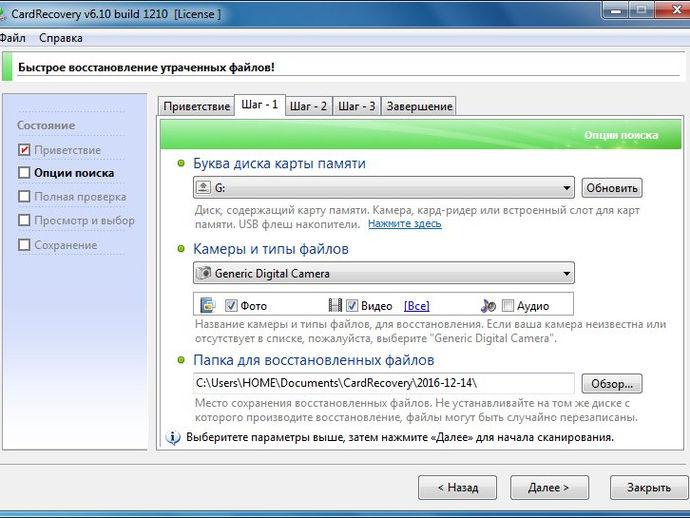The image size is (690, 518).
Task: Click the Папка для восстановленных файлов heading
Action: 314,360
